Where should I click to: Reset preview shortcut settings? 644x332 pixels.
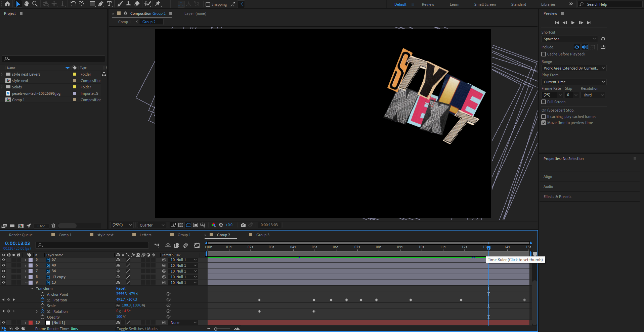(603, 39)
